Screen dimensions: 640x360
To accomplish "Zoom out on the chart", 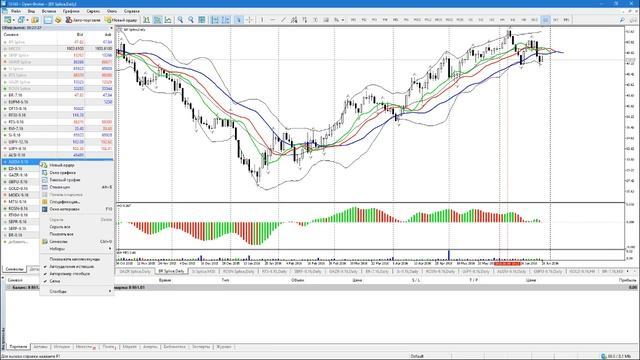I will pos(191,20).
